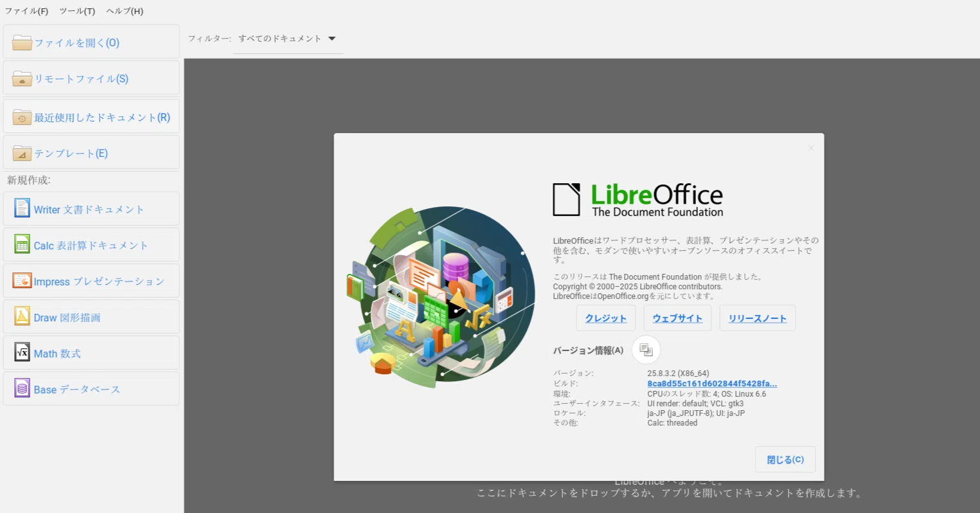Click the 閉じる(C) button
Viewport: 980px width, 513px height.
click(785, 460)
